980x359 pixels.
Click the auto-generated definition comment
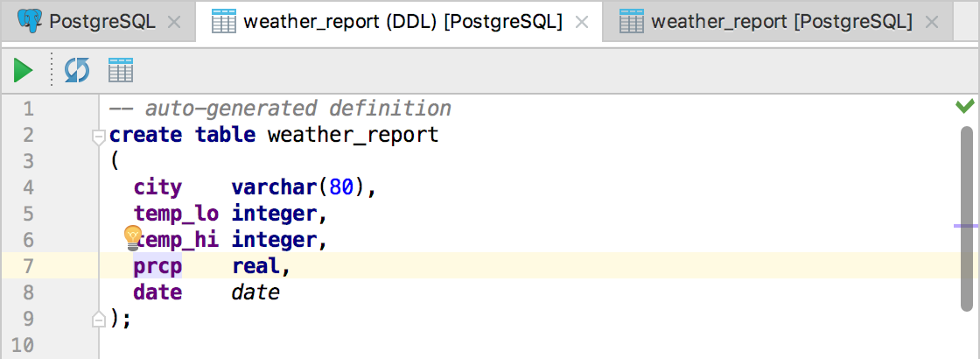[x=280, y=109]
